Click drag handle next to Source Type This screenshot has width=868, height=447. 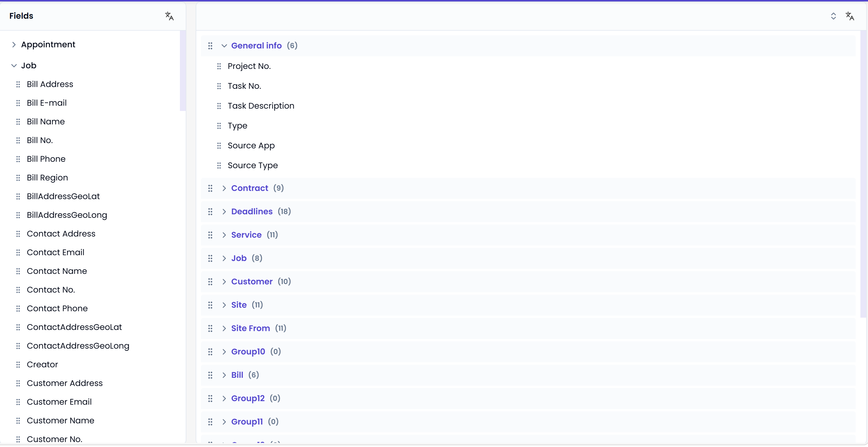(x=219, y=166)
